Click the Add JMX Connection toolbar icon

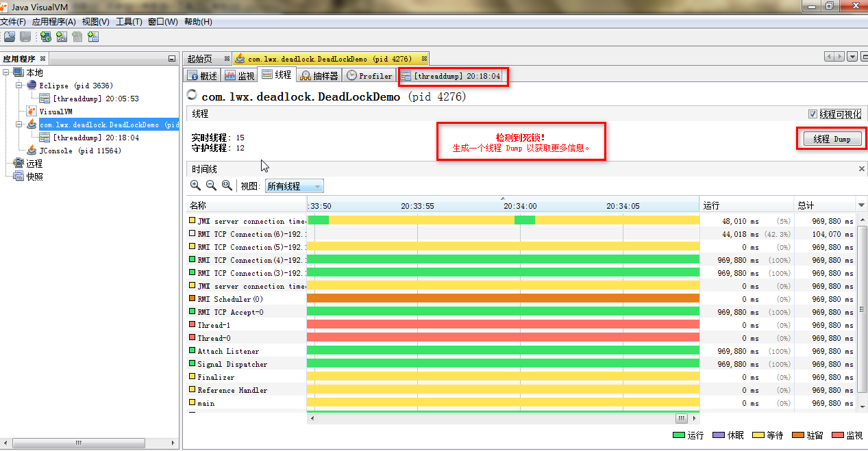62,37
